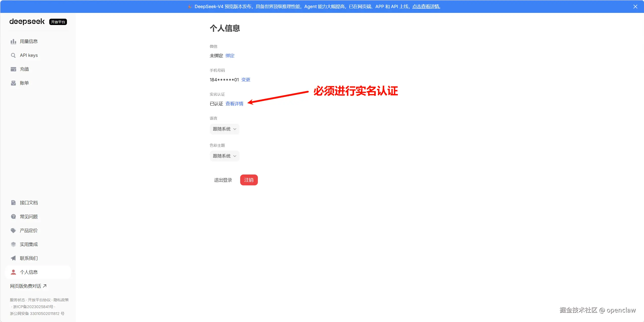Click the 未绑定 WeChat status text
The width and height of the screenshot is (644, 322).
216,56
